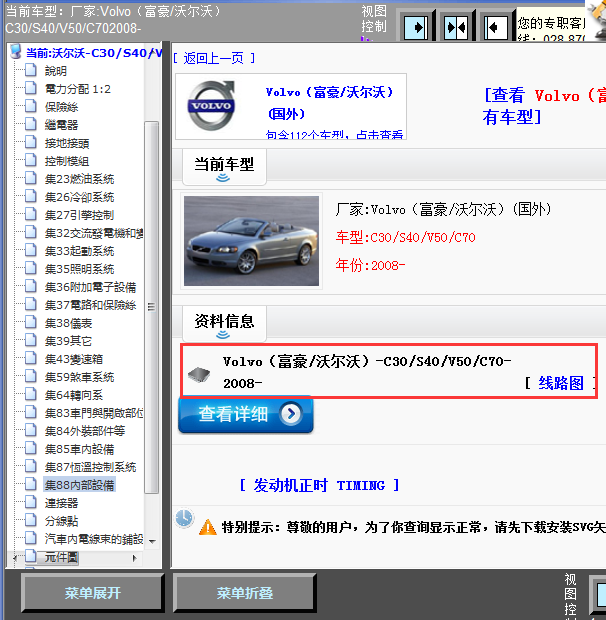Image resolution: width=606 pixels, height=620 pixels.
Task: Open the 线路图 wiring diagram link
Action: pyautogui.click(x=561, y=383)
